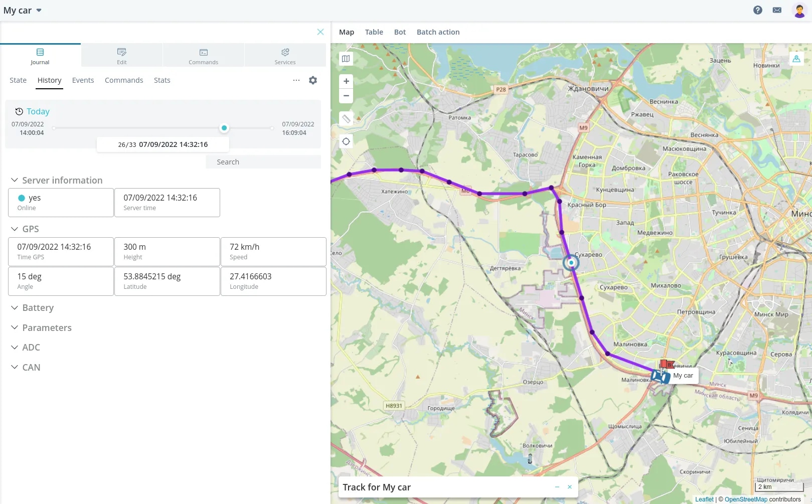The image size is (812, 504).
Task: Open the Commands panel button
Action: click(x=203, y=55)
